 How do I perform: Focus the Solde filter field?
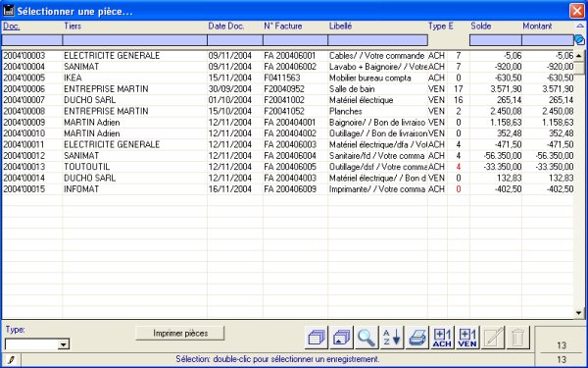[496, 40]
